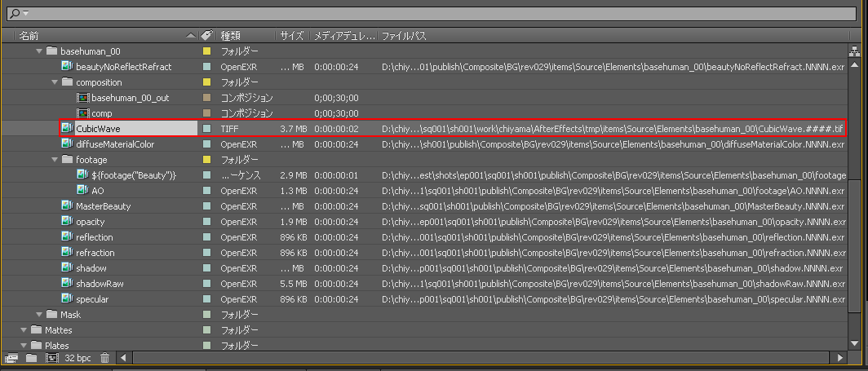Click the search field magnifier icon

click(15, 13)
